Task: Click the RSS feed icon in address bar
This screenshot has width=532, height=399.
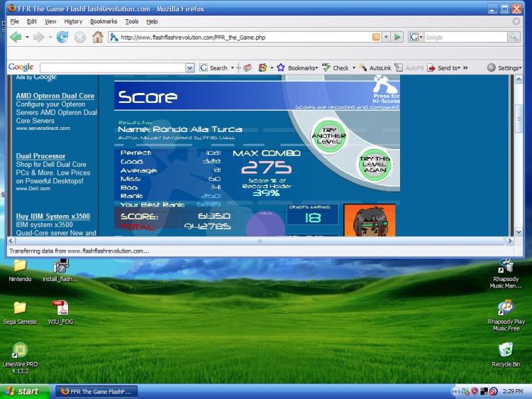Action: click(376, 37)
